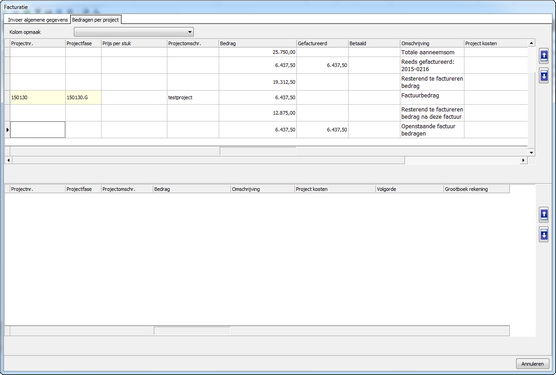This screenshot has width=556, height=375.
Task: Click Projectnr. column header in lower grid
Action: pos(38,189)
